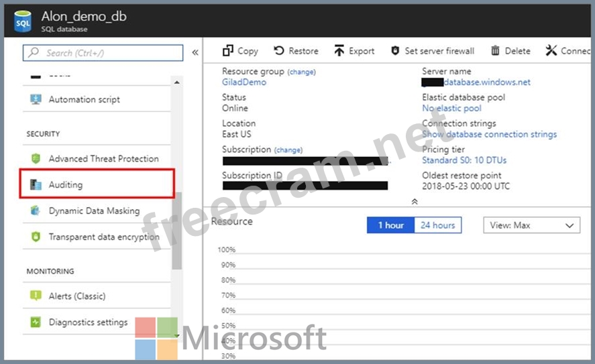This screenshot has width=595, height=364.
Task: Open the View: Max dropdown
Action: pos(532,225)
